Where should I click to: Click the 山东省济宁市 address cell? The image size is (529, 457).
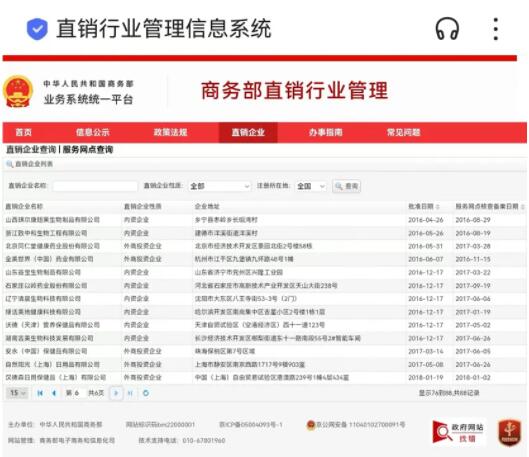pyautogui.click(x=239, y=273)
